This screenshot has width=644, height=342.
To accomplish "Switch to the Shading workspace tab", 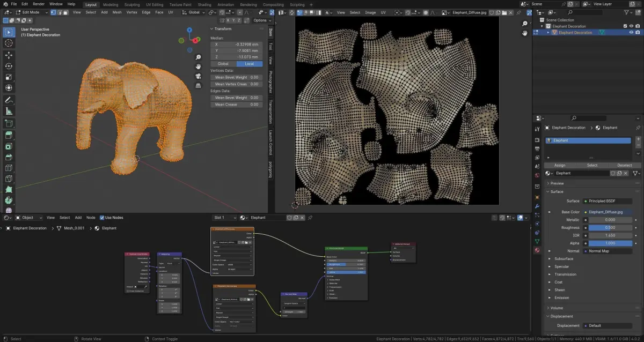I will (204, 4).
